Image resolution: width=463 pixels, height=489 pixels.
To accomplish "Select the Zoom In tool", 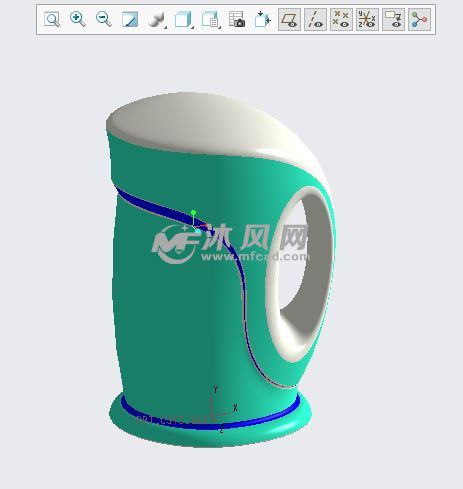I will click(x=78, y=19).
